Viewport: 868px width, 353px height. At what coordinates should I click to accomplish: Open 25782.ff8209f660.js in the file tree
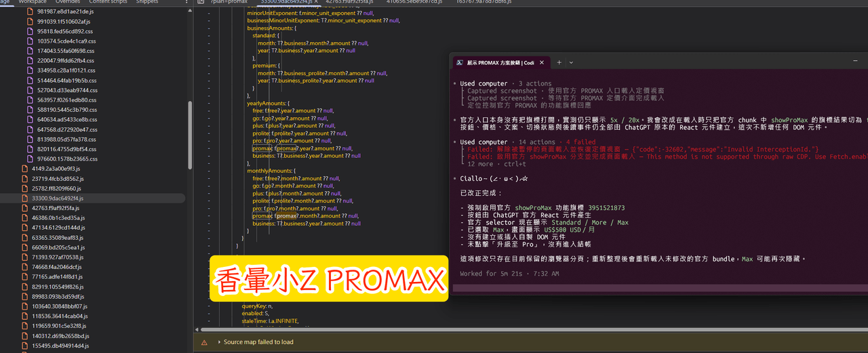pos(58,188)
